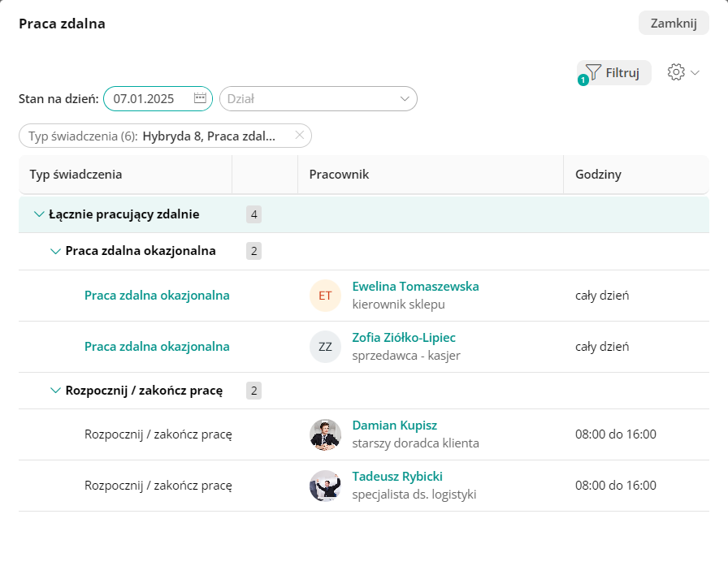This screenshot has width=728, height=579.
Task: Open Praca zdalna okazjonalna link for Ewelina
Action: click(157, 296)
